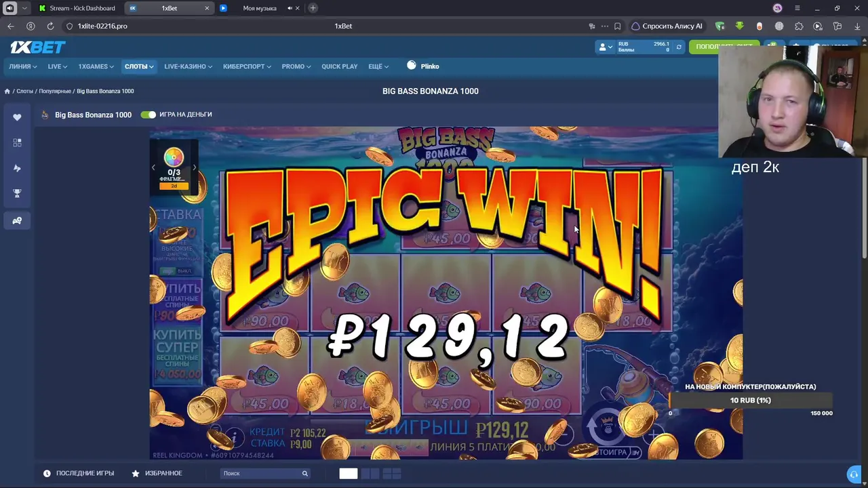Screen dimensions: 868x488
Task: Open the gamepad icon in left sidebar
Action: click(17, 220)
